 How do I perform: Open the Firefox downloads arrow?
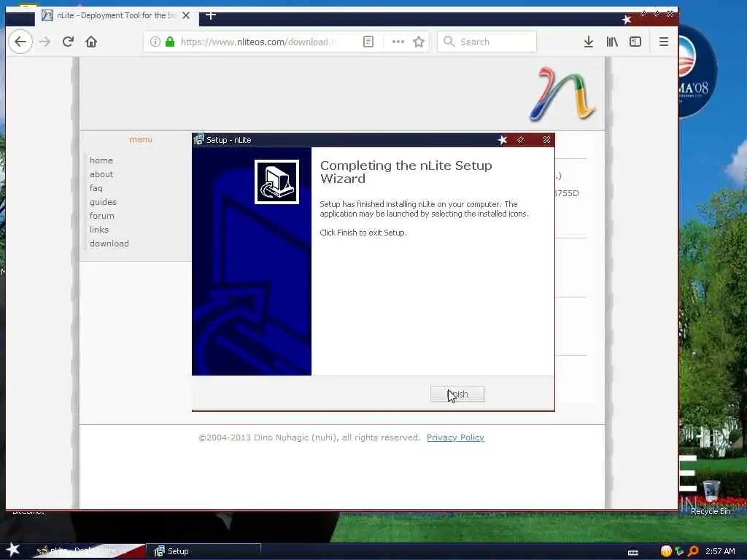589,42
